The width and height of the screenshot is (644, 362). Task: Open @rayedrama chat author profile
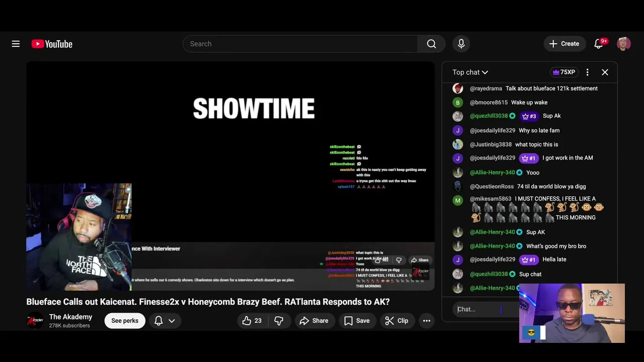[486, 88]
